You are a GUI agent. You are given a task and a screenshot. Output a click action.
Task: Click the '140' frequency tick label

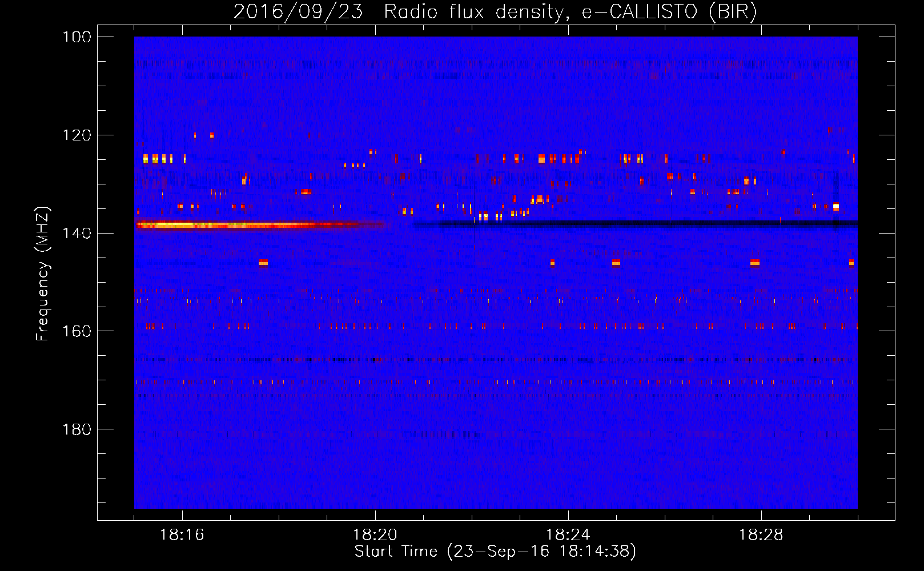(x=77, y=233)
